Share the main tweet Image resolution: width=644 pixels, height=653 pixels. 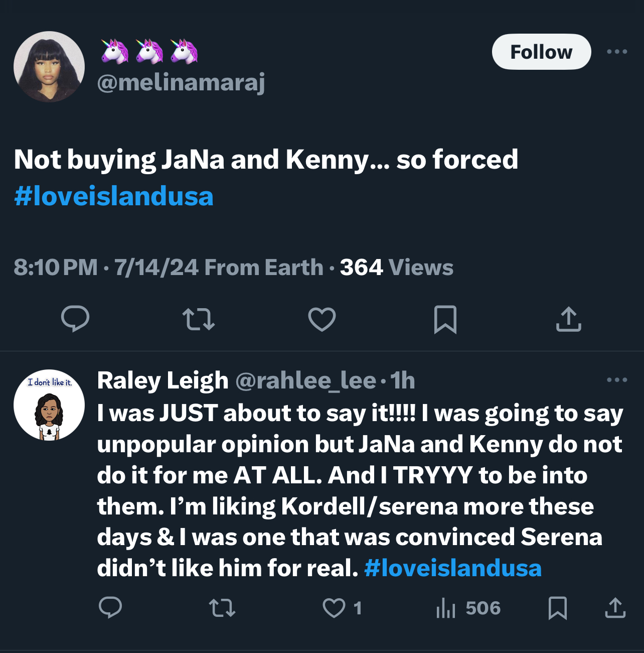point(569,319)
